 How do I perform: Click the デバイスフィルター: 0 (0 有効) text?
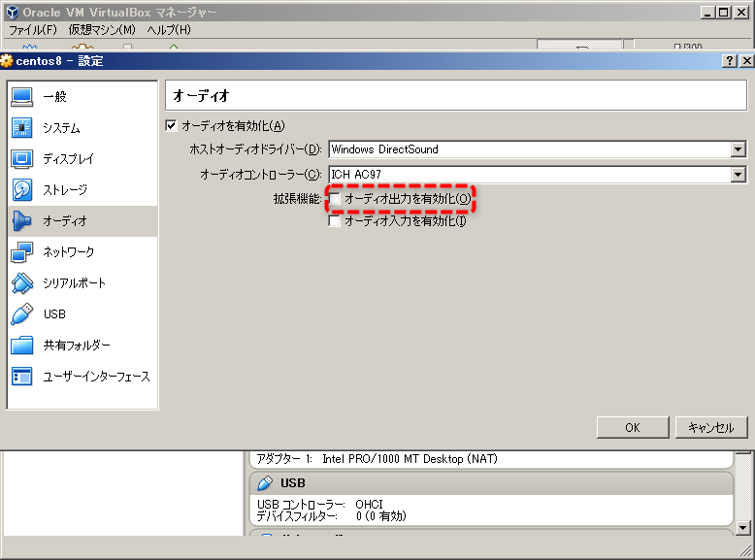pyautogui.click(x=331, y=516)
